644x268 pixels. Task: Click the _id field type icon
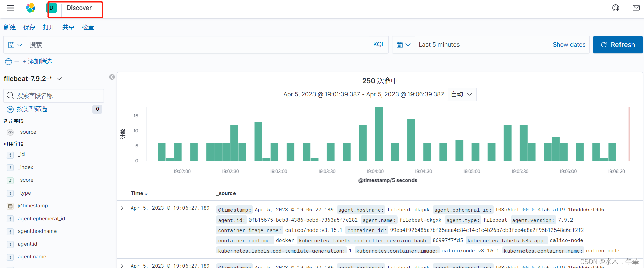(10, 155)
